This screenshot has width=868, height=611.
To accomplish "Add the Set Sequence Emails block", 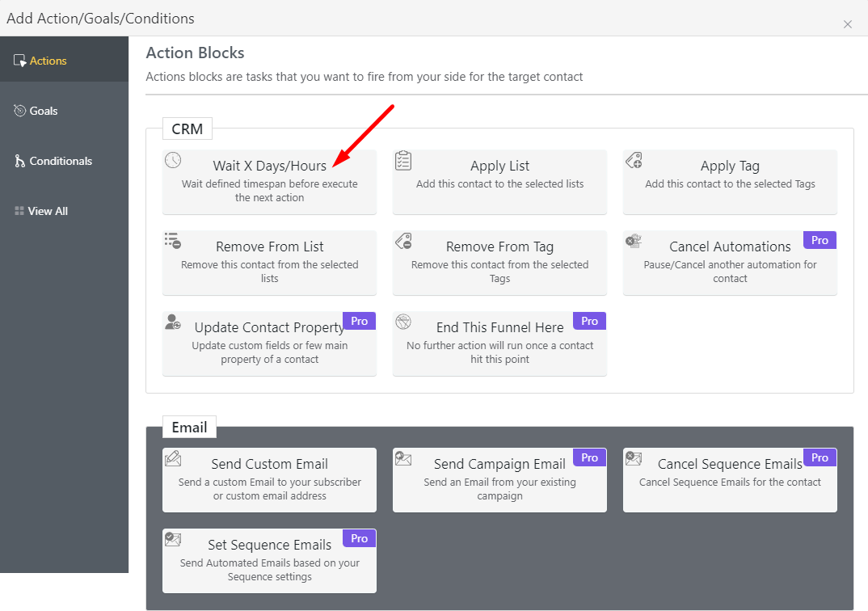I will pos(270,561).
